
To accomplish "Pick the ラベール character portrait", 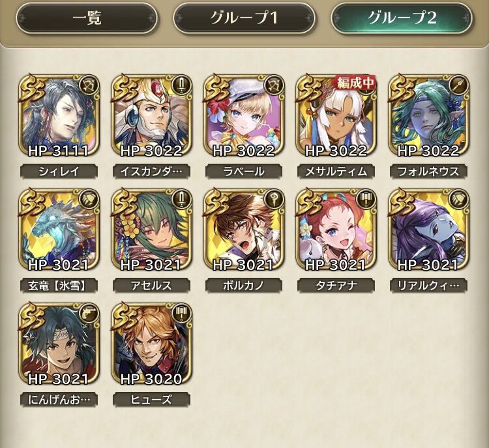I will point(244,115).
